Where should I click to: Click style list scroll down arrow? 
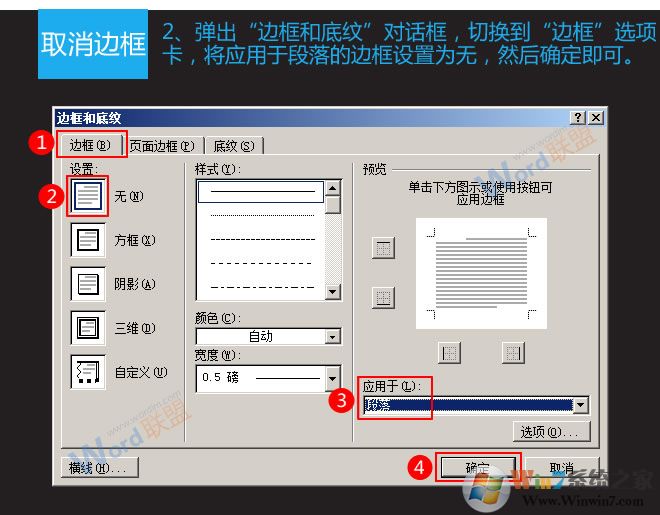click(333, 291)
